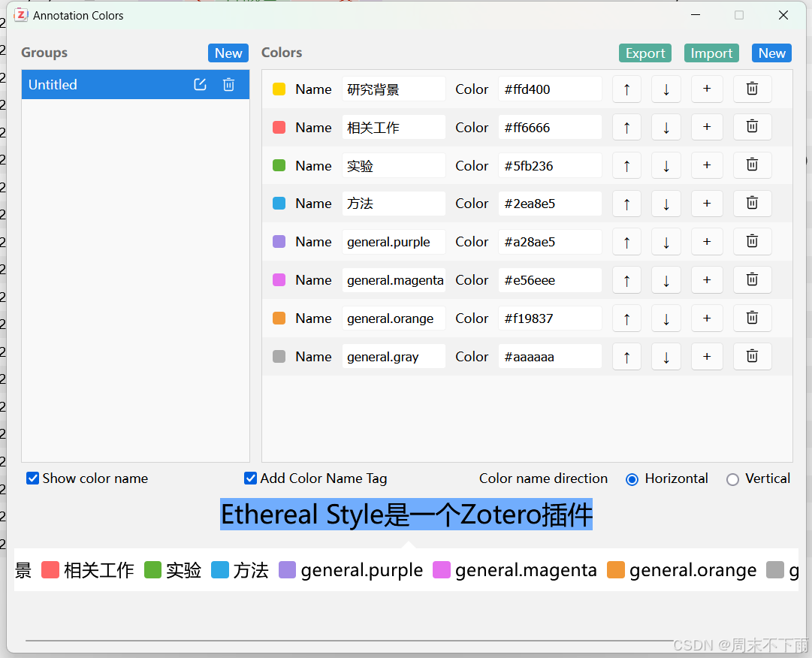This screenshot has width=812, height=658.
Task: Click the red 相关工作 color swatch
Action: [x=279, y=128]
